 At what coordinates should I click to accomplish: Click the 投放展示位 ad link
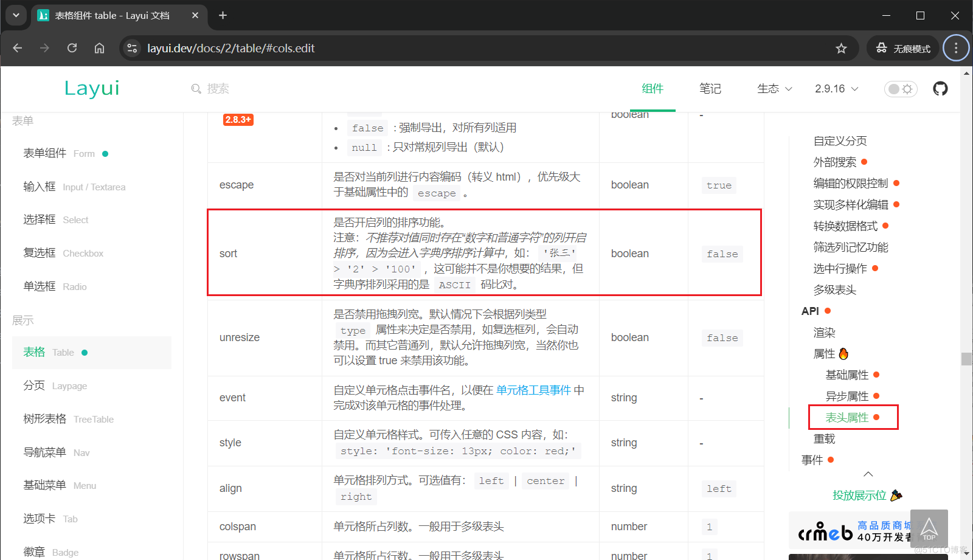(x=867, y=496)
